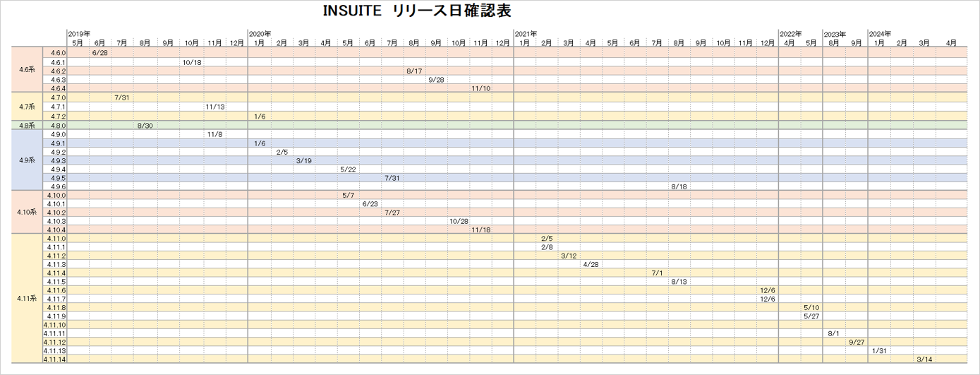The height and width of the screenshot is (375, 980).
Task: Select the 5/27 date cell
Action: tap(811, 316)
